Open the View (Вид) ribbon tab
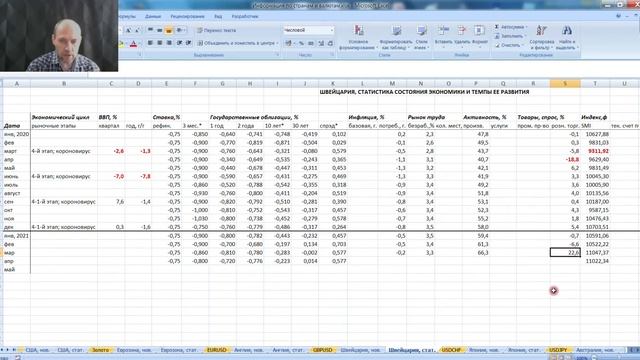 218,16
